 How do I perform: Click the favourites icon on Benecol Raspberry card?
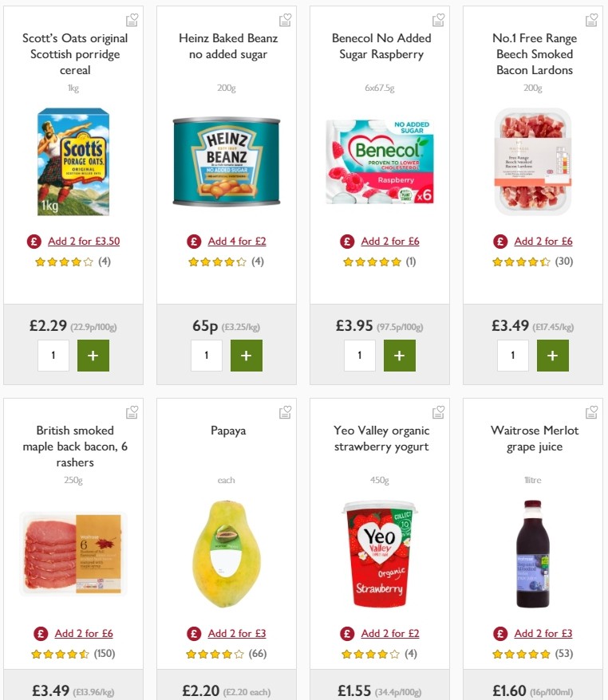[x=438, y=19]
